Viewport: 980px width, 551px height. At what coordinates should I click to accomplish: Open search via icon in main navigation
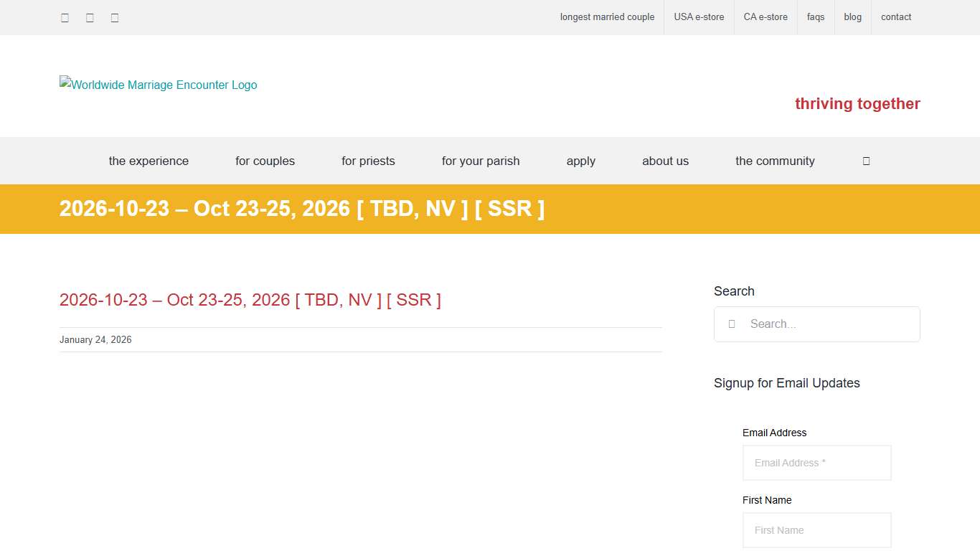866,161
